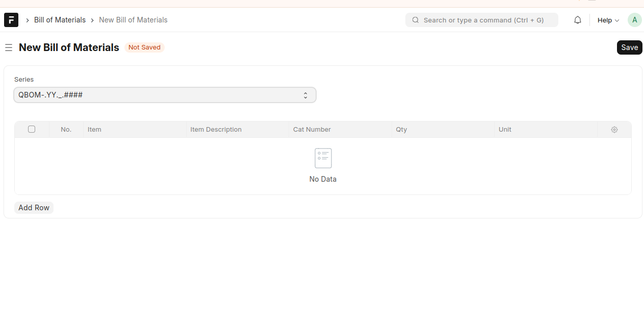
Task: Save the new Bill of Materials
Action: pos(629,47)
